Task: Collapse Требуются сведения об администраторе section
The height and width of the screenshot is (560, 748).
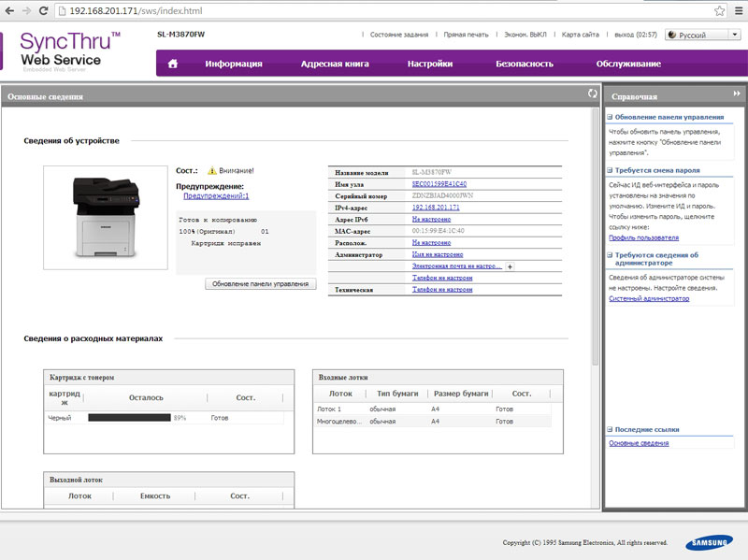Action: (610, 255)
